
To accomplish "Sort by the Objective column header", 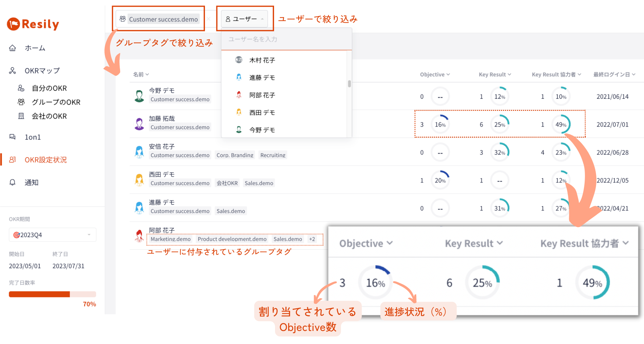I will [x=435, y=74].
